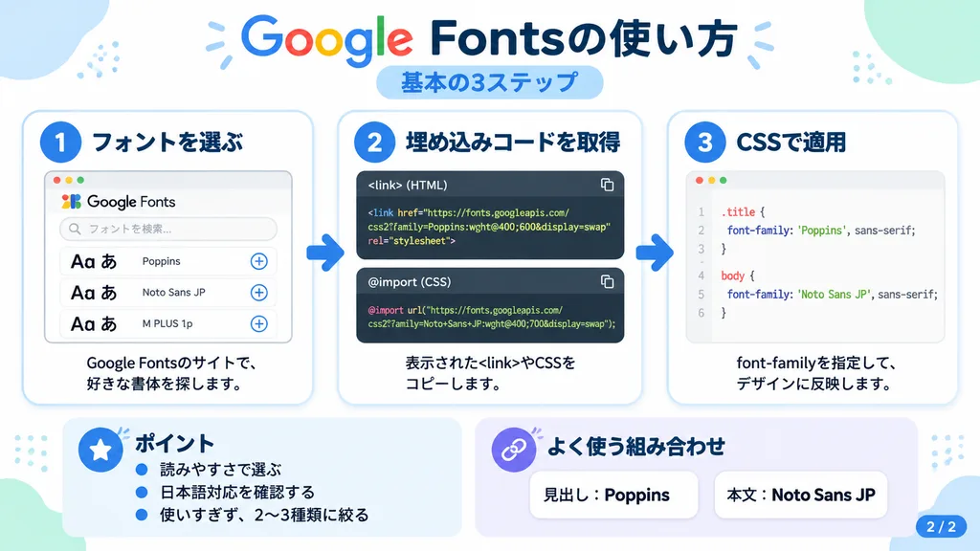This screenshot has width=980, height=551.
Task: Copy the <link> (HTML) code snippet
Action: tap(607, 185)
